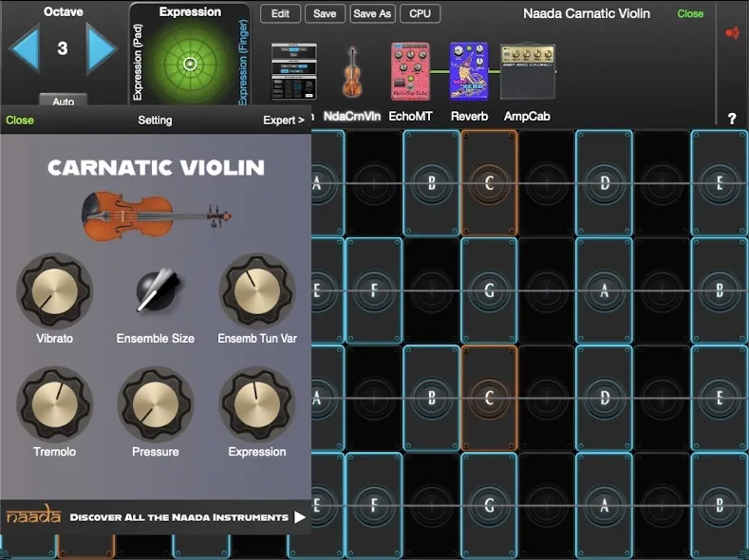Adjust the Tremolo knob
This screenshot has height=560, width=749.
pos(54,404)
